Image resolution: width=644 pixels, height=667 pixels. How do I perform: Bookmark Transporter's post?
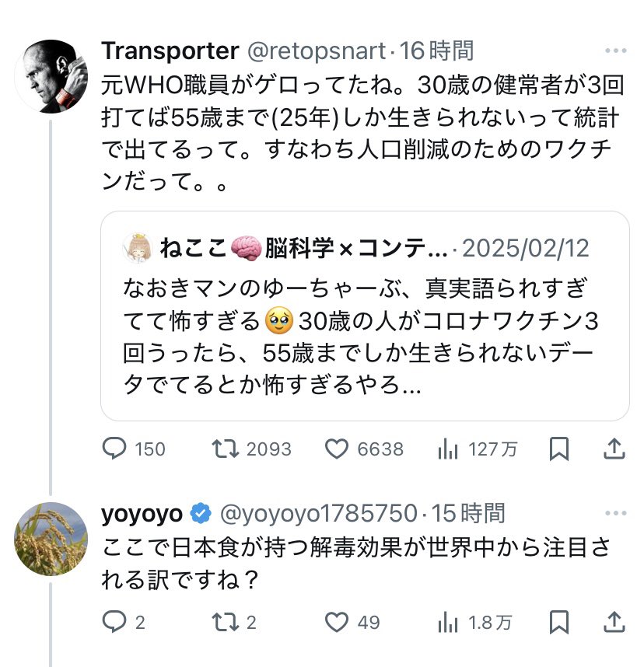(x=558, y=449)
